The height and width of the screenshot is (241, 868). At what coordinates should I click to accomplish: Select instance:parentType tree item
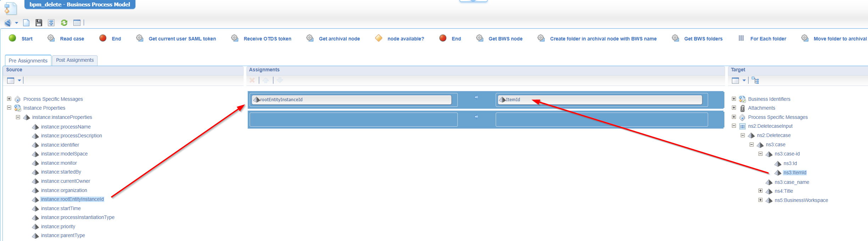tap(63, 235)
